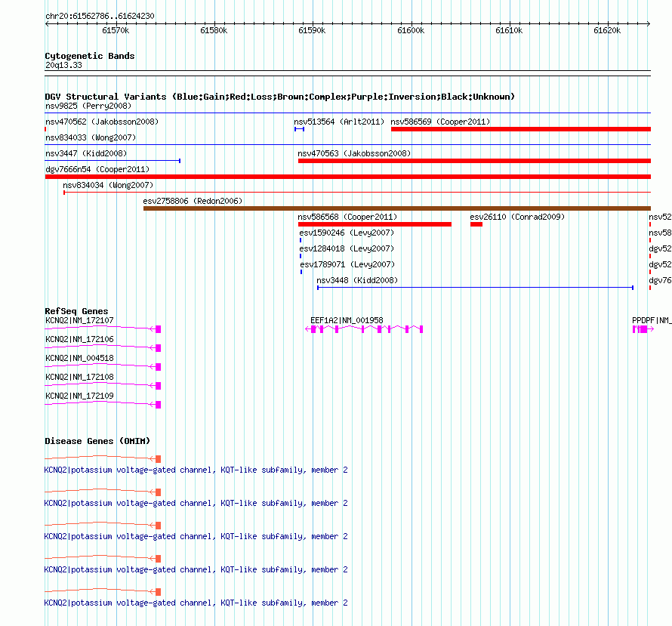
Task: Open variant nsv3447 (Kidd2008)
Action: 86,153
